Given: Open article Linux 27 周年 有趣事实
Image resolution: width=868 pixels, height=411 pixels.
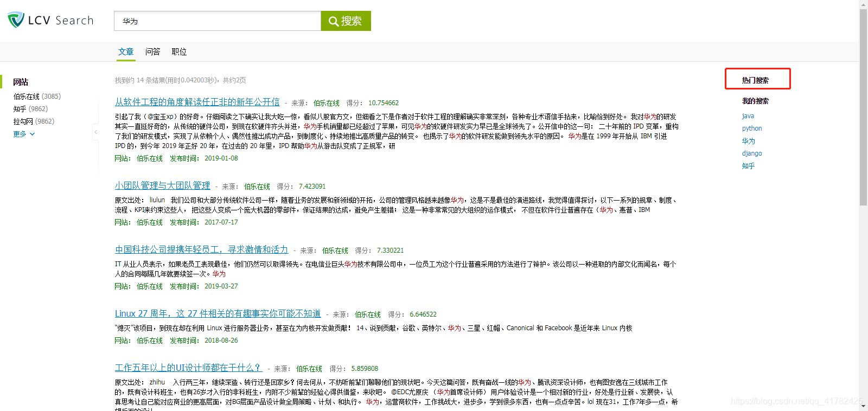Looking at the screenshot, I should pyautogui.click(x=218, y=313).
